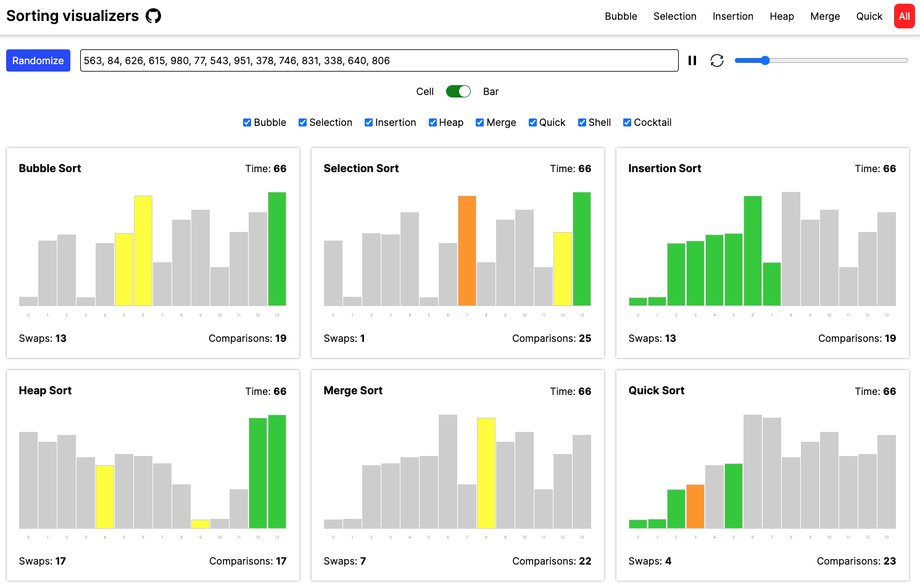Open the Bubble nav tab
This screenshot has width=920, height=588.
coord(621,17)
